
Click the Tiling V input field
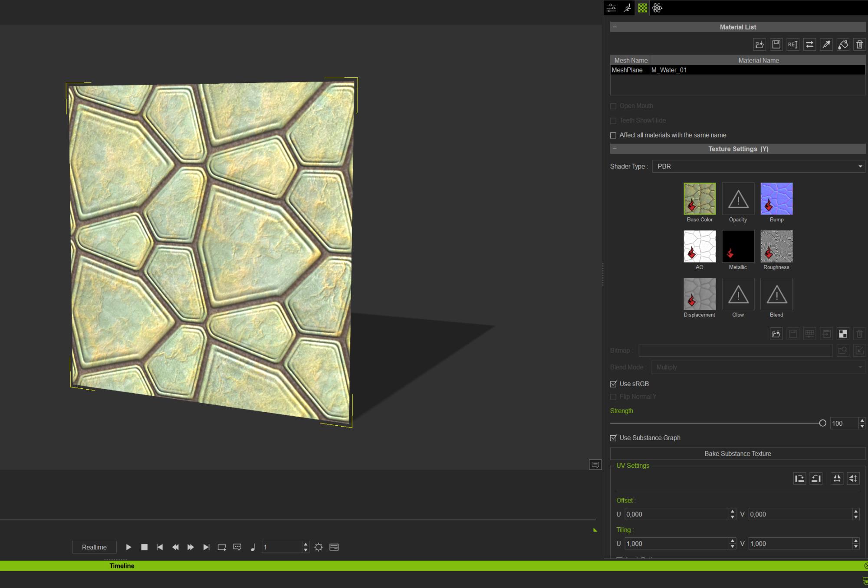pyautogui.click(x=800, y=543)
